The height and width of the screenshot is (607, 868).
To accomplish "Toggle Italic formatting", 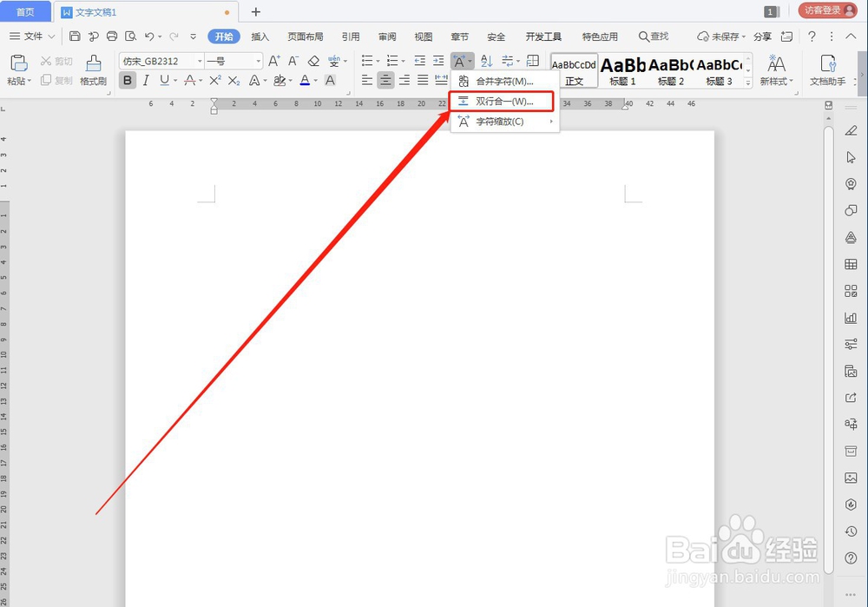I will 146,80.
